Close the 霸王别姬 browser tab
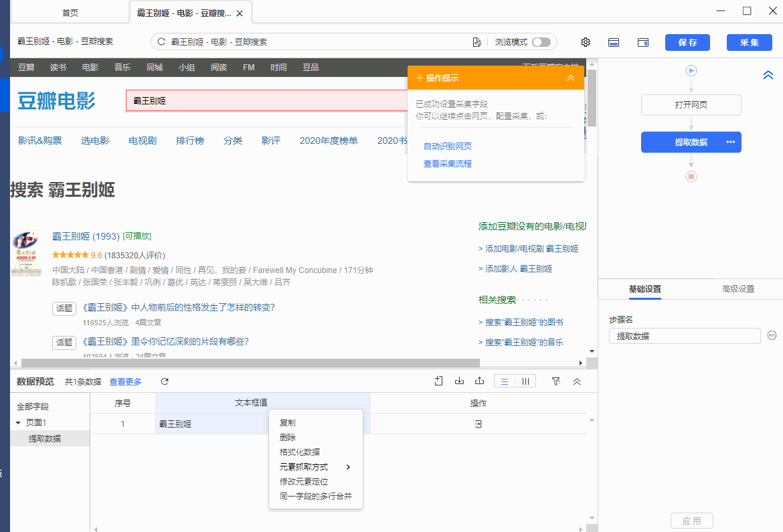This screenshot has height=532, width=783. [240, 13]
